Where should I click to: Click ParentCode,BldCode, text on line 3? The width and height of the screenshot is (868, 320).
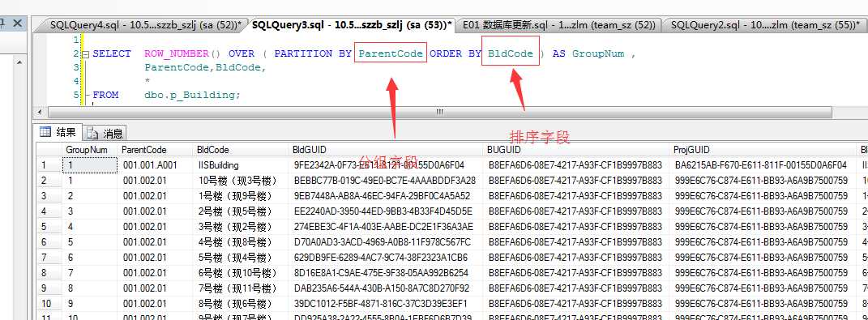click(205, 67)
